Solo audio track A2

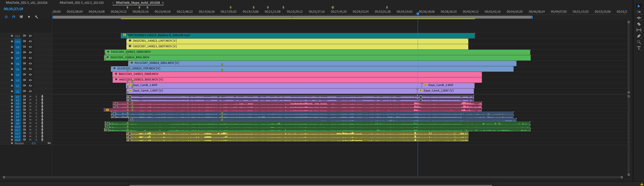36,100
